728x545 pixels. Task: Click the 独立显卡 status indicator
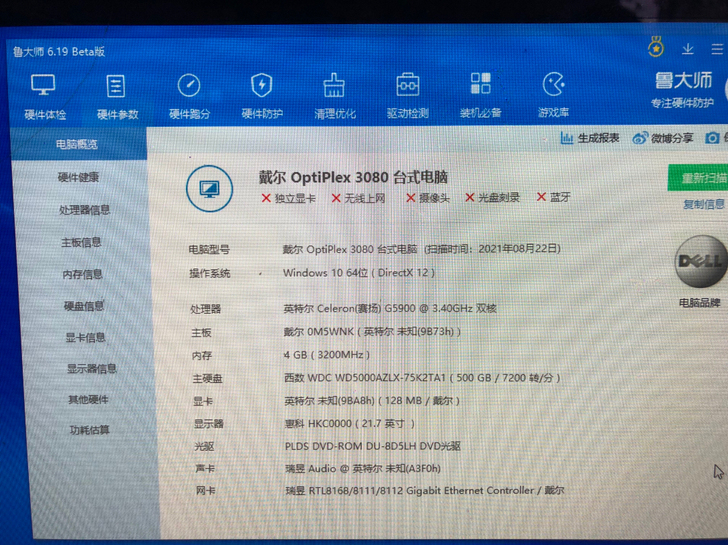[x=288, y=198]
